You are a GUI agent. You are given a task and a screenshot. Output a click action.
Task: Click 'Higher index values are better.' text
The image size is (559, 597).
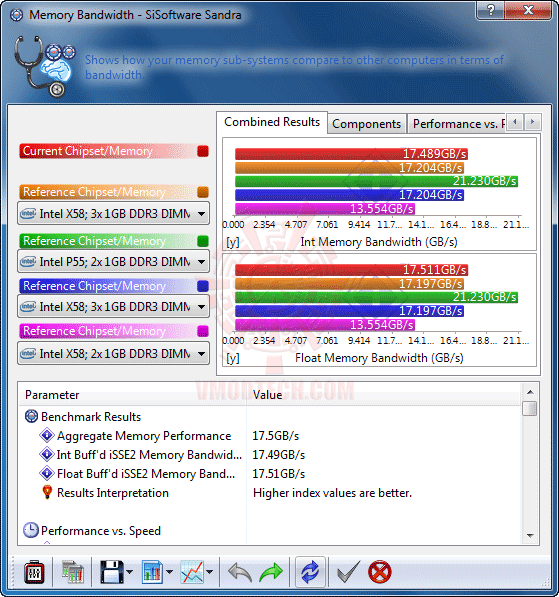[x=332, y=493]
